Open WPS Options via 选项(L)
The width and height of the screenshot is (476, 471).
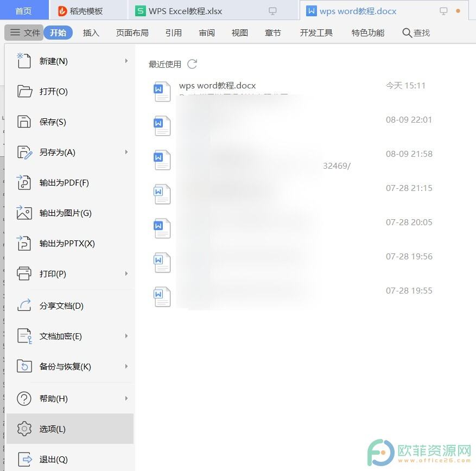pos(52,429)
